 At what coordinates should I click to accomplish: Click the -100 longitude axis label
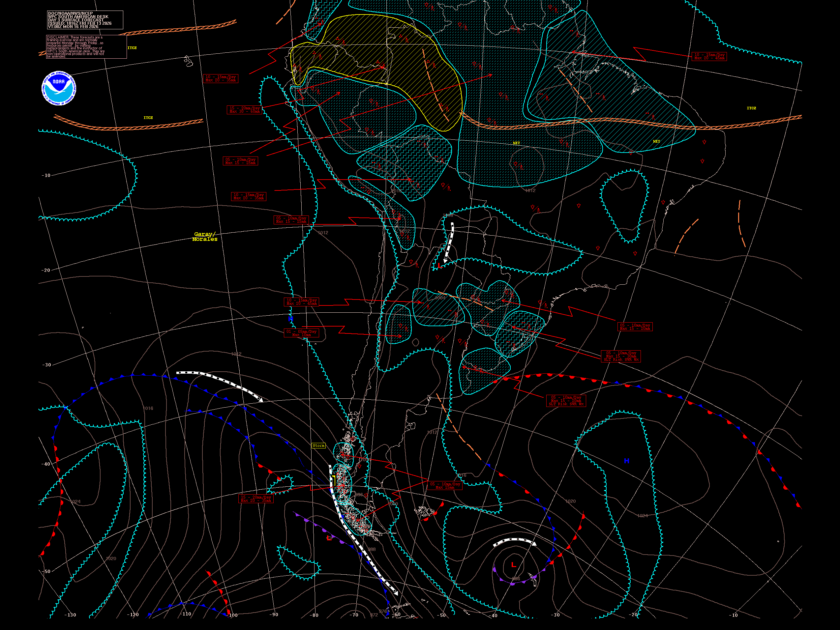[232, 615]
